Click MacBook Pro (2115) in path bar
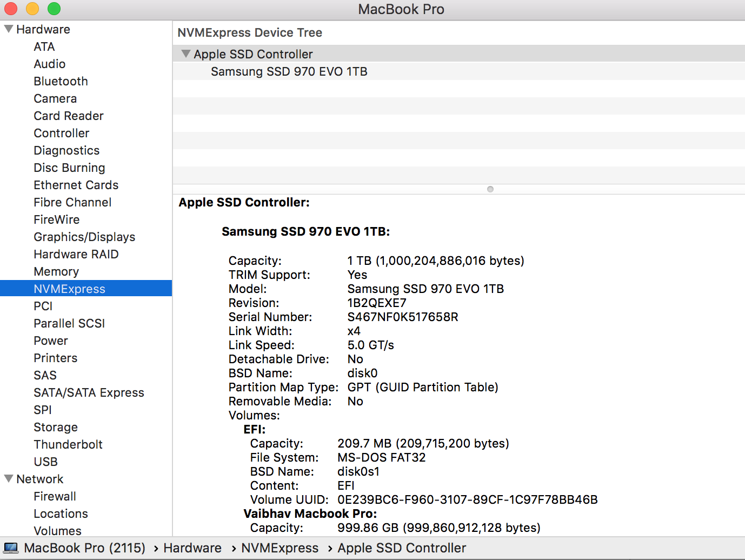The height and width of the screenshot is (560, 745). click(85, 548)
